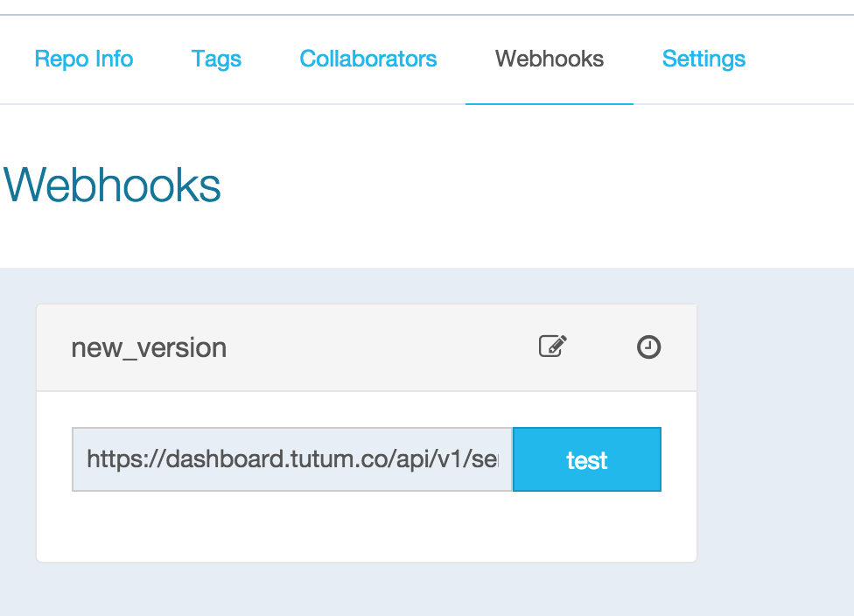Viewport: 854px width, 616px height.
Task: Open the Repo Info tab
Action: pyautogui.click(x=83, y=59)
